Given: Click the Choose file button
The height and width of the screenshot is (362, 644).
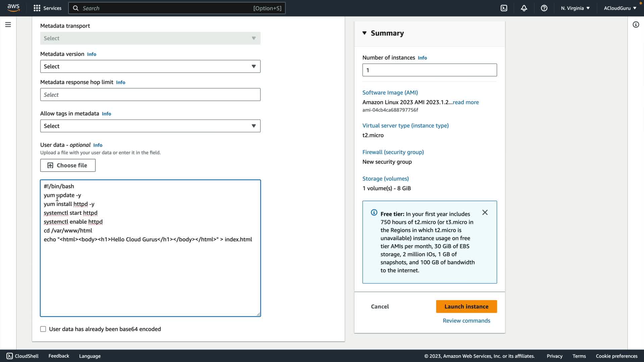Looking at the screenshot, I should tap(68, 165).
